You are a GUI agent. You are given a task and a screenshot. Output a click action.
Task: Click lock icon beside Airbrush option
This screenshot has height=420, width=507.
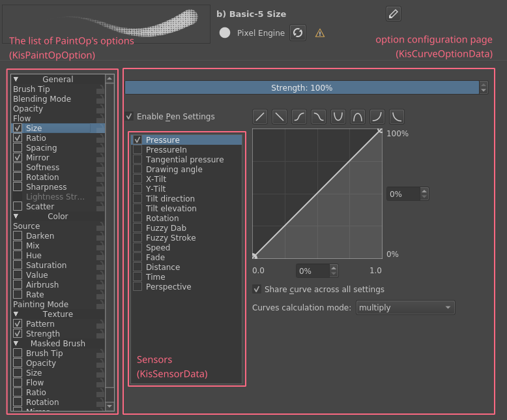pos(100,285)
